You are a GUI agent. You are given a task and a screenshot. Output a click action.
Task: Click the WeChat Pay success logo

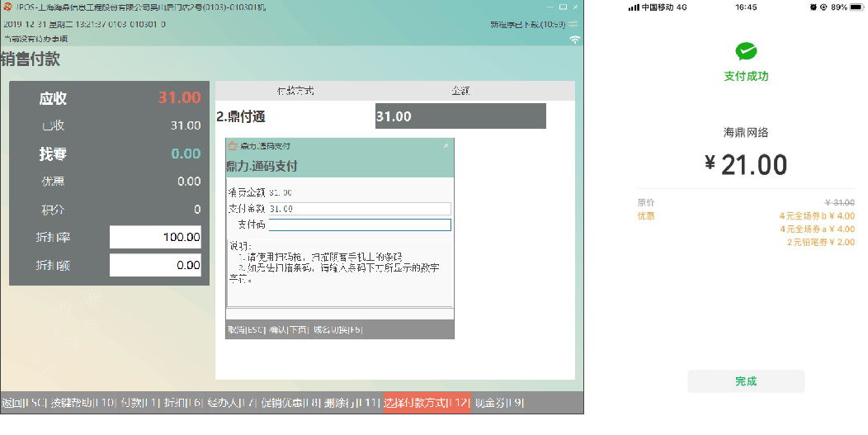pyautogui.click(x=746, y=52)
